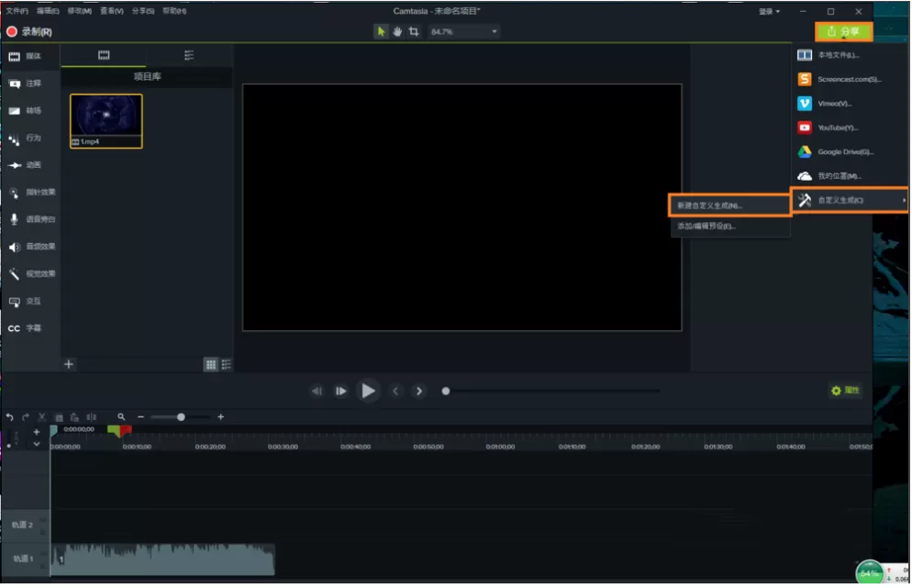Select Google Drive share option
The image size is (912, 588).
835,151
